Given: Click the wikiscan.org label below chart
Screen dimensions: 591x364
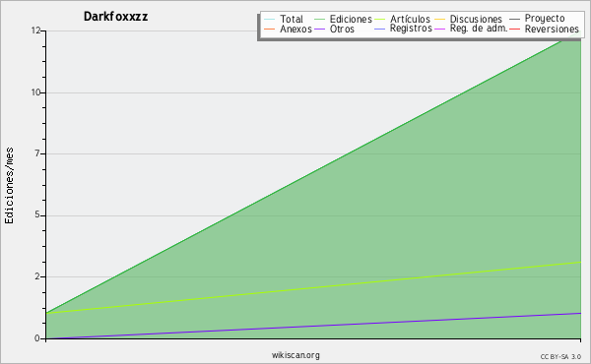Looking at the screenshot, I should tap(295, 355).
